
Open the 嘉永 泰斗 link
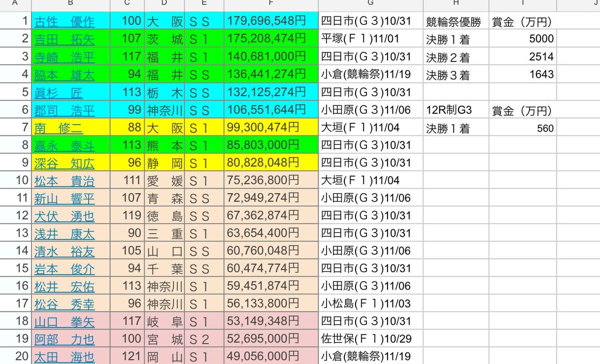pyautogui.click(x=64, y=145)
